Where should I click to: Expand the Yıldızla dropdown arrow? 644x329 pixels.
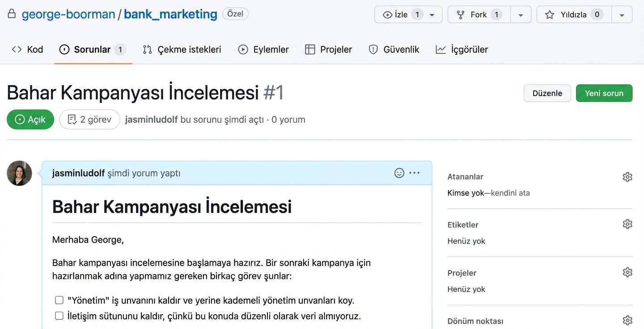(622, 14)
